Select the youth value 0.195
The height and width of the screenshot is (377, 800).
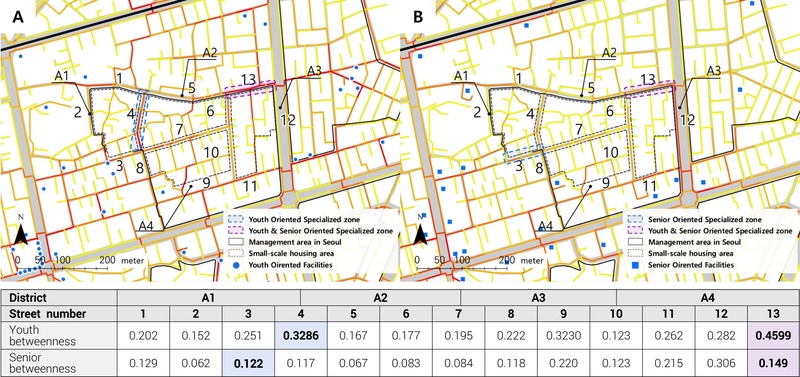pyautogui.click(x=459, y=335)
